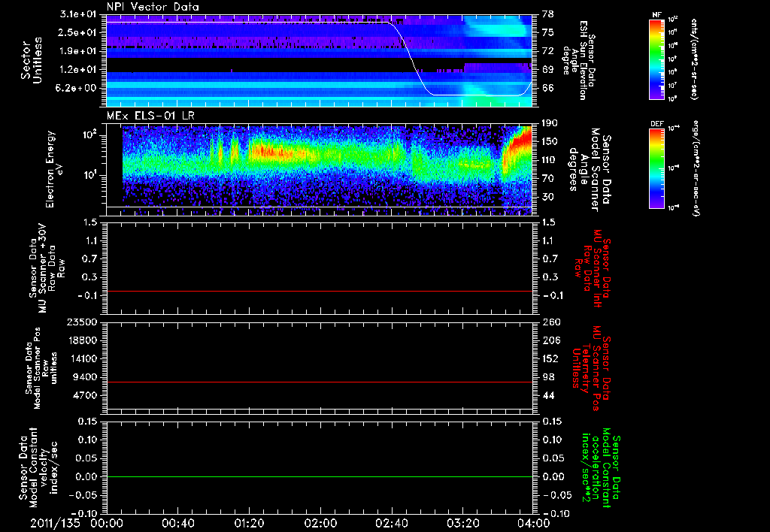Click the 'Electron Energy eV' axis label
Screen dimensions: 770x532
(x=54, y=169)
